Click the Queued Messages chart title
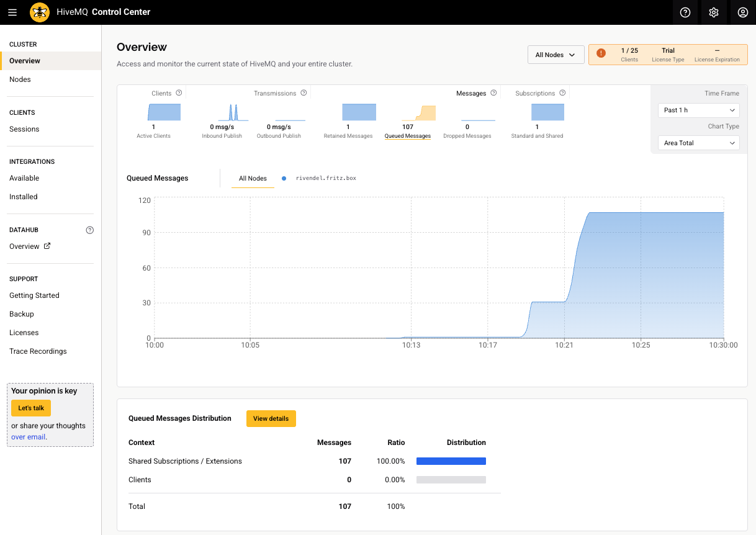 (x=158, y=178)
